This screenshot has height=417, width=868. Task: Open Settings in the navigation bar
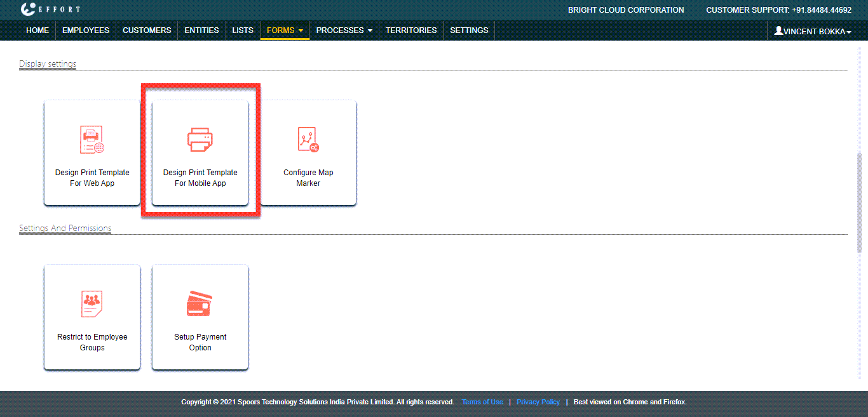coord(469,30)
